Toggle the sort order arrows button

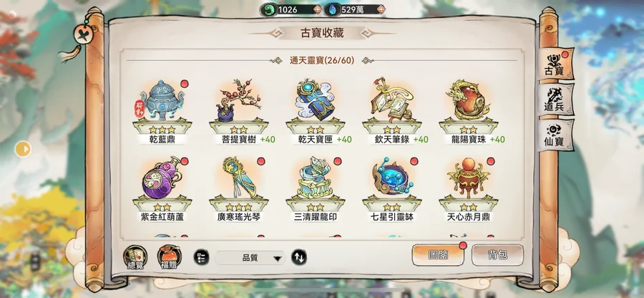coord(299,257)
